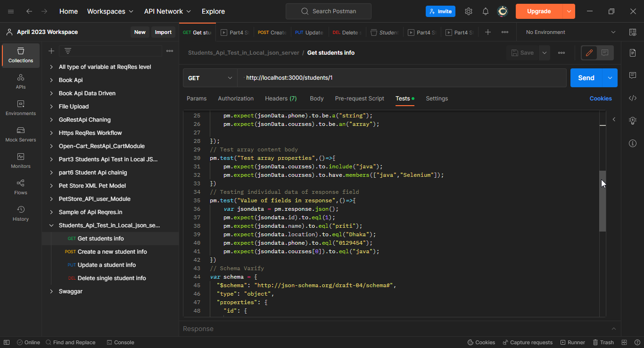This screenshot has height=348, width=644.
Task: Expand the Swaggar collection
Action: (x=52, y=291)
